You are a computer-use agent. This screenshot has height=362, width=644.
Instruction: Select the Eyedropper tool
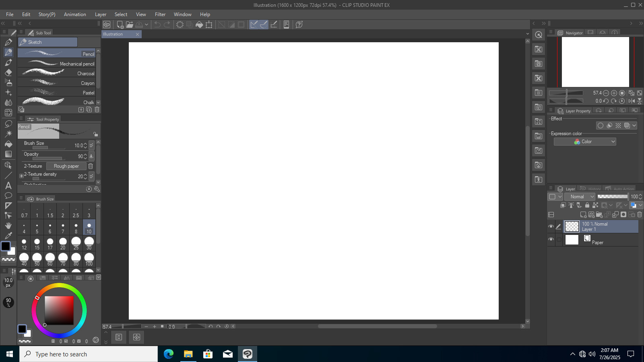(x=8, y=236)
